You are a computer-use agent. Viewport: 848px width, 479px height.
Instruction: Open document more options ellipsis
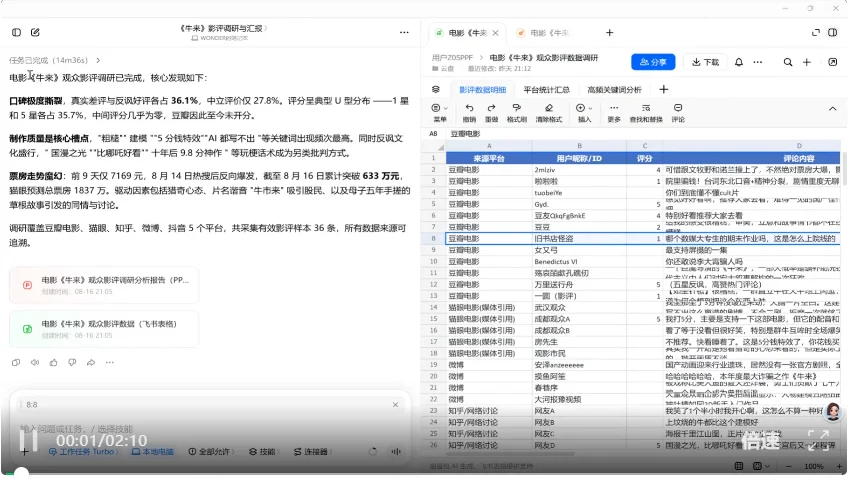click(x=758, y=62)
